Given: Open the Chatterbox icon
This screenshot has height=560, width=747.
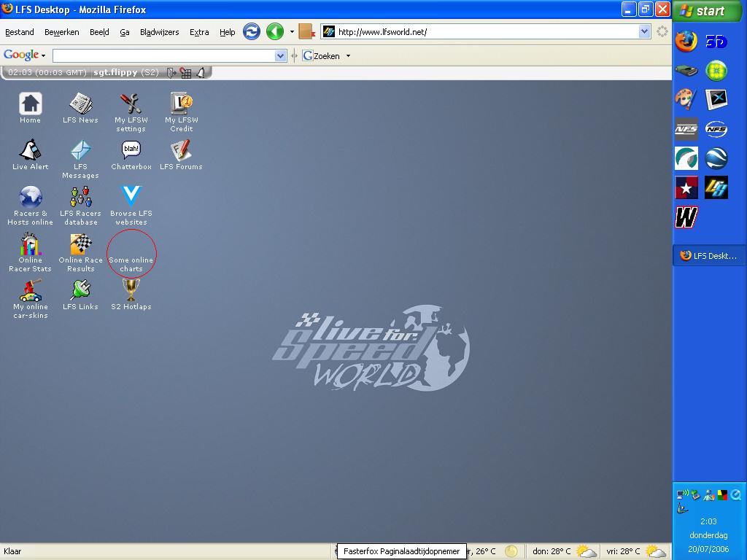Looking at the screenshot, I should pyautogui.click(x=131, y=155).
